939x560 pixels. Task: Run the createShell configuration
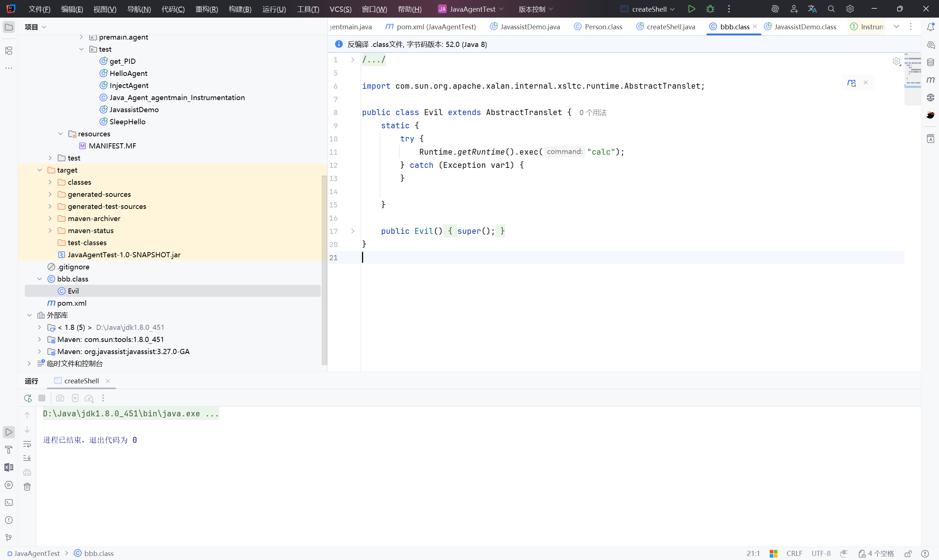691,9
